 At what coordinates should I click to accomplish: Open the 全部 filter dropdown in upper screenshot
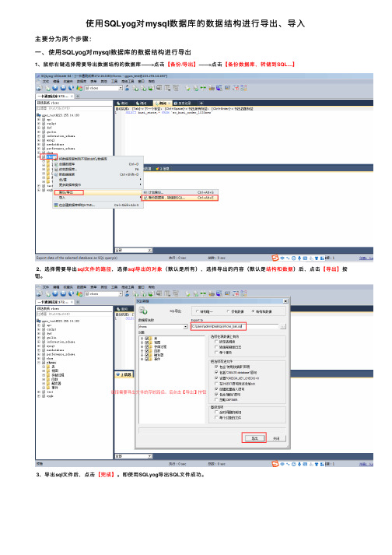click(150, 250)
